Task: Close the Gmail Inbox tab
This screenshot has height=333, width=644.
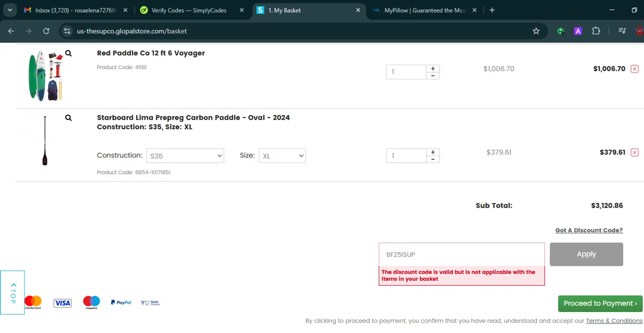Action: coord(125,10)
